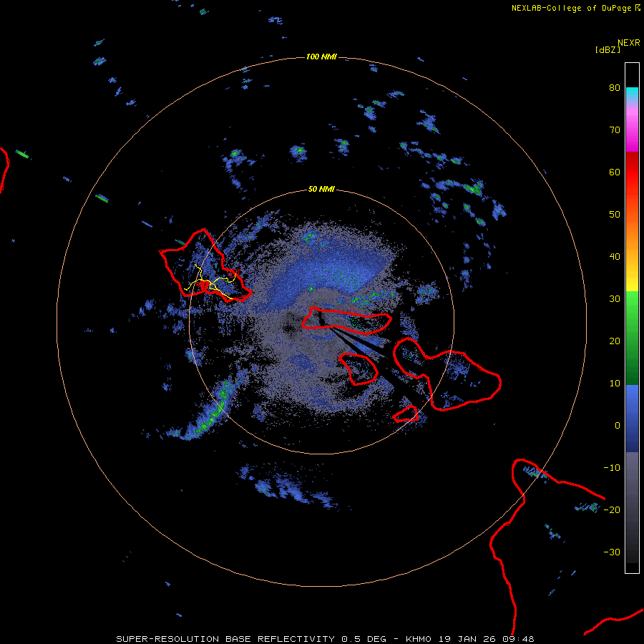Click the -20 value on the dBZ scale
The width and height of the screenshot is (644, 644).
point(612,509)
